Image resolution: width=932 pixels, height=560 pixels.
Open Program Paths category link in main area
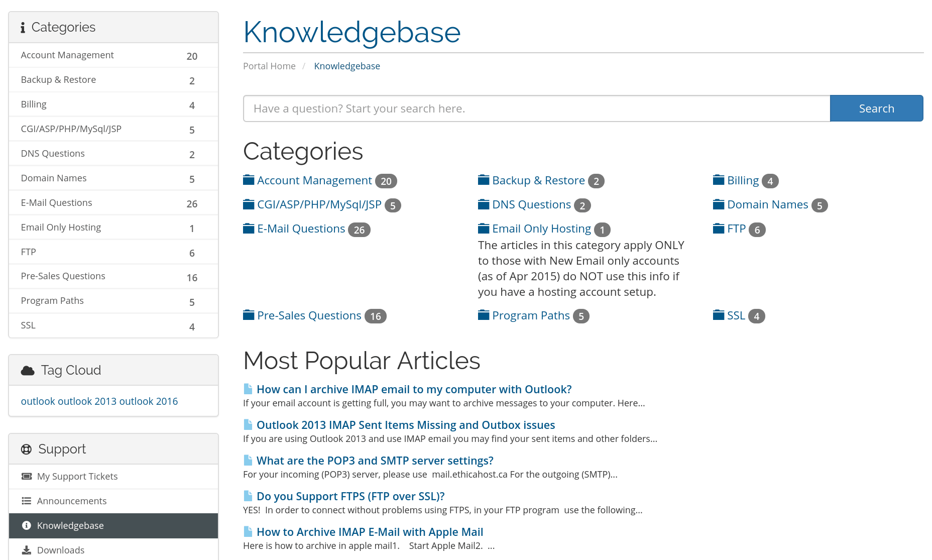(531, 315)
